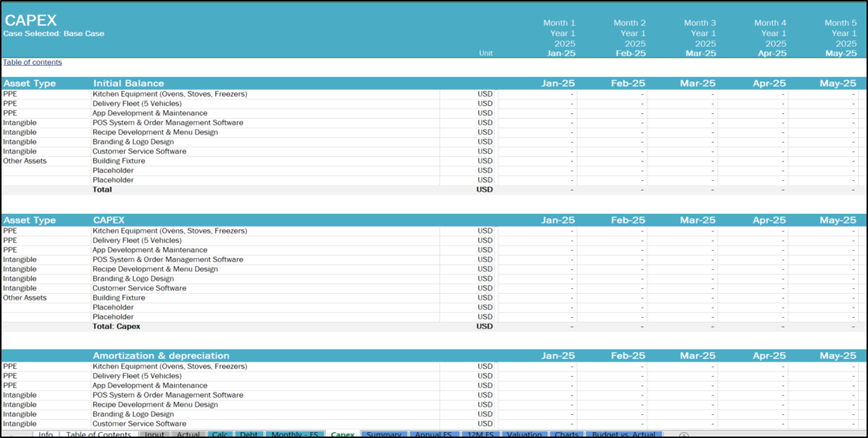Open the Table of contents hyperlink
The width and height of the screenshot is (868, 438).
[x=32, y=63]
